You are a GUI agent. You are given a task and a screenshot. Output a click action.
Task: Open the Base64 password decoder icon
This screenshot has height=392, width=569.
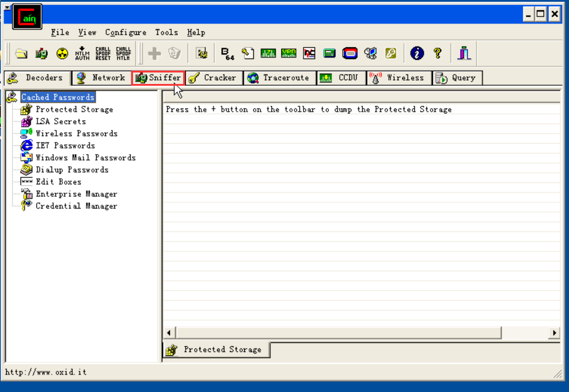point(227,54)
